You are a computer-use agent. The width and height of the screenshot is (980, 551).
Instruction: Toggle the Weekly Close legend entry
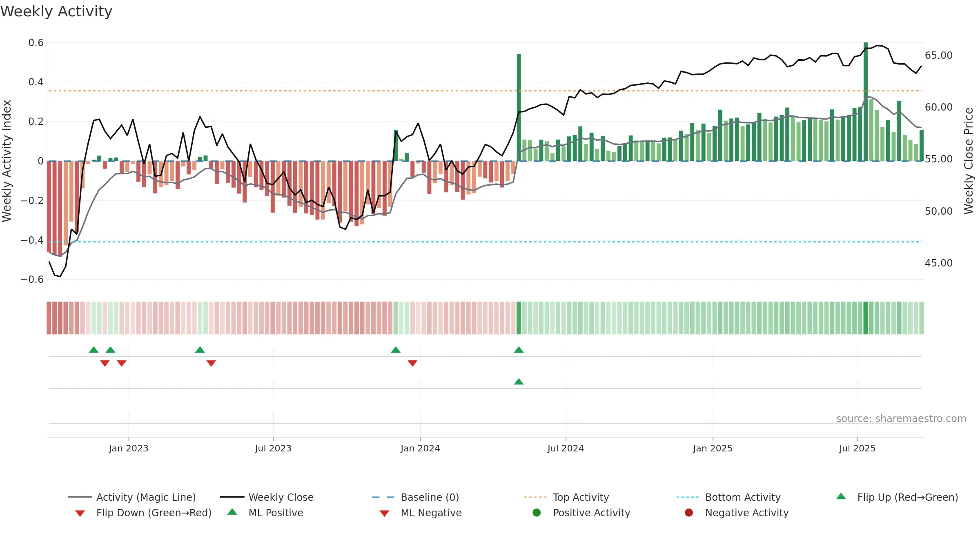pos(267,497)
